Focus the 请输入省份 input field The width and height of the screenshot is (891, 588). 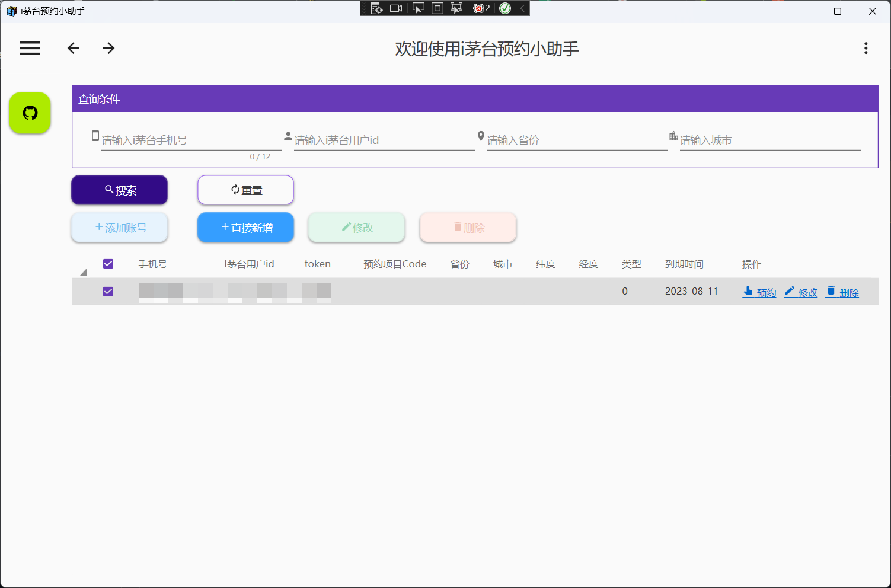[577, 140]
